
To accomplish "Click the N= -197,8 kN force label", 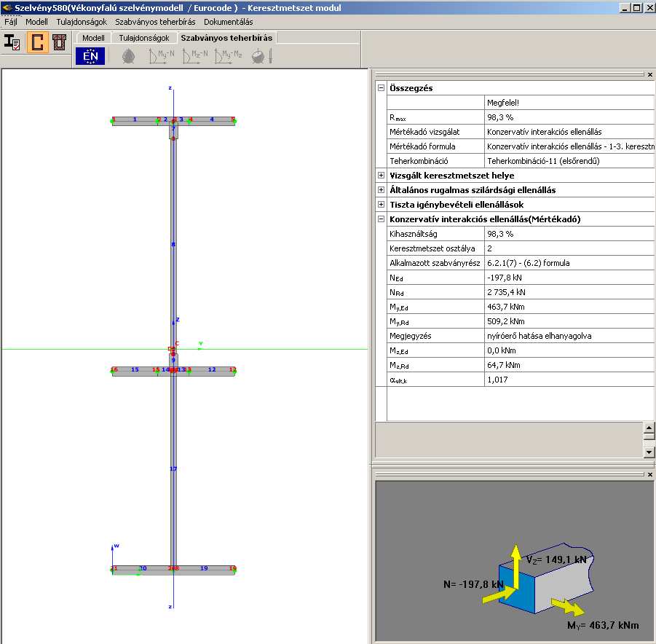I will (473, 584).
